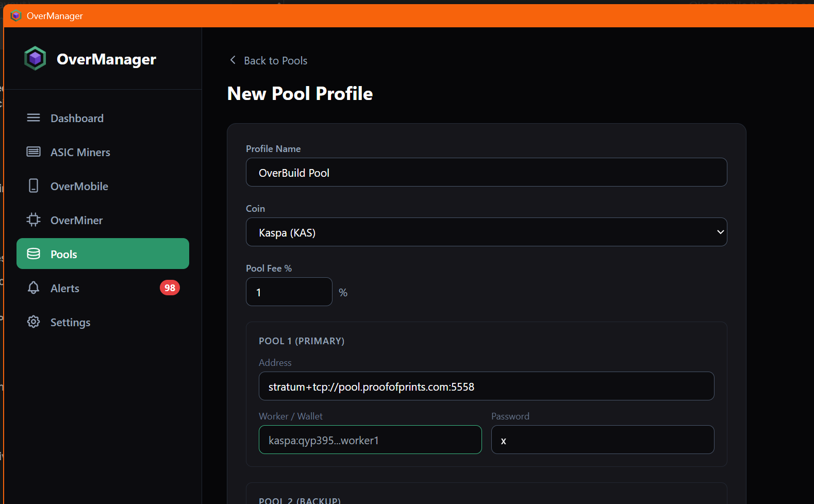Click the POOL 1 (PRIMARY) heading
The height and width of the screenshot is (504, 814).
(x=302, y=341)
